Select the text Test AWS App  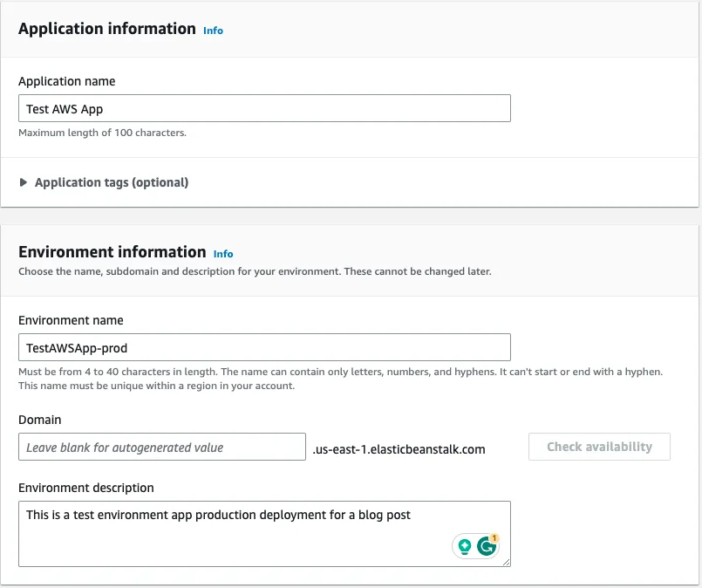point(67,108)
